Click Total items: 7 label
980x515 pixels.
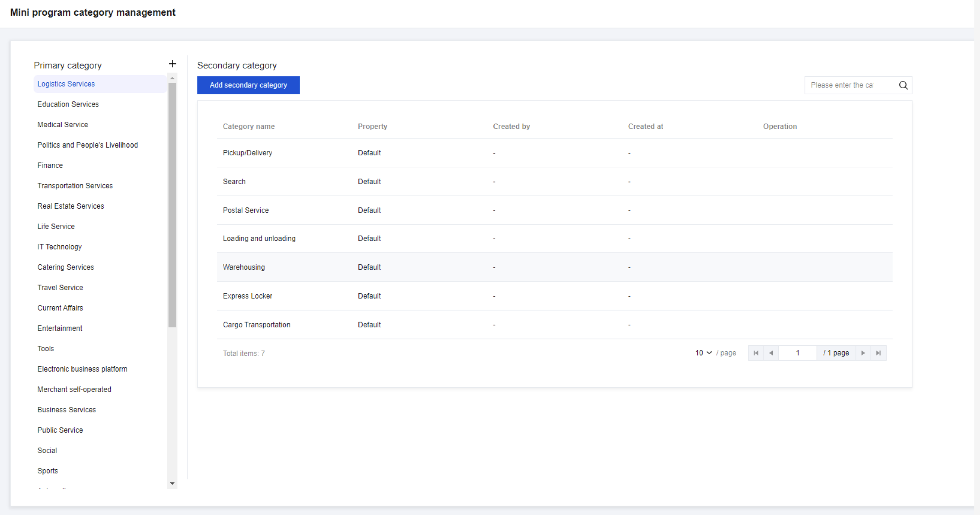[x=244, y=353]
